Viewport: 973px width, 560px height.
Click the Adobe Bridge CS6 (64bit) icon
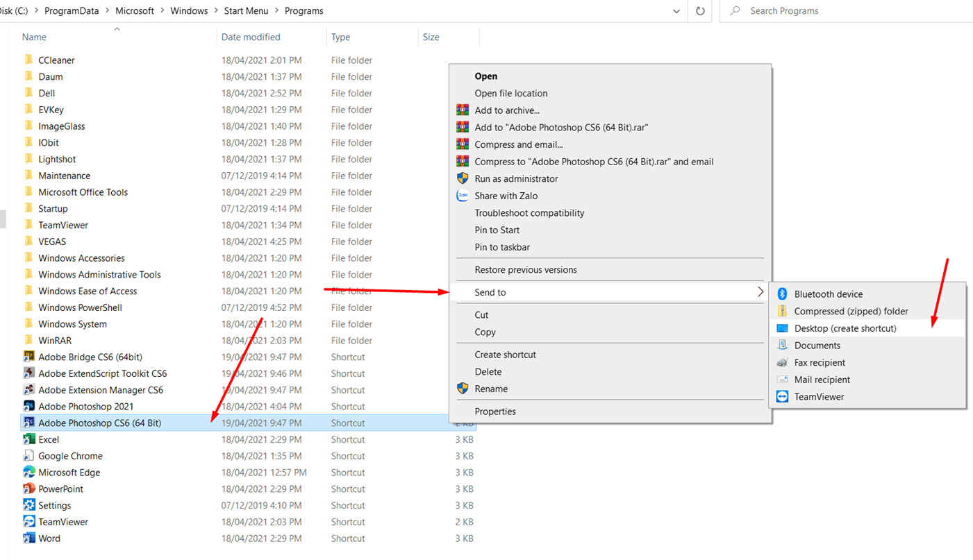28,357
